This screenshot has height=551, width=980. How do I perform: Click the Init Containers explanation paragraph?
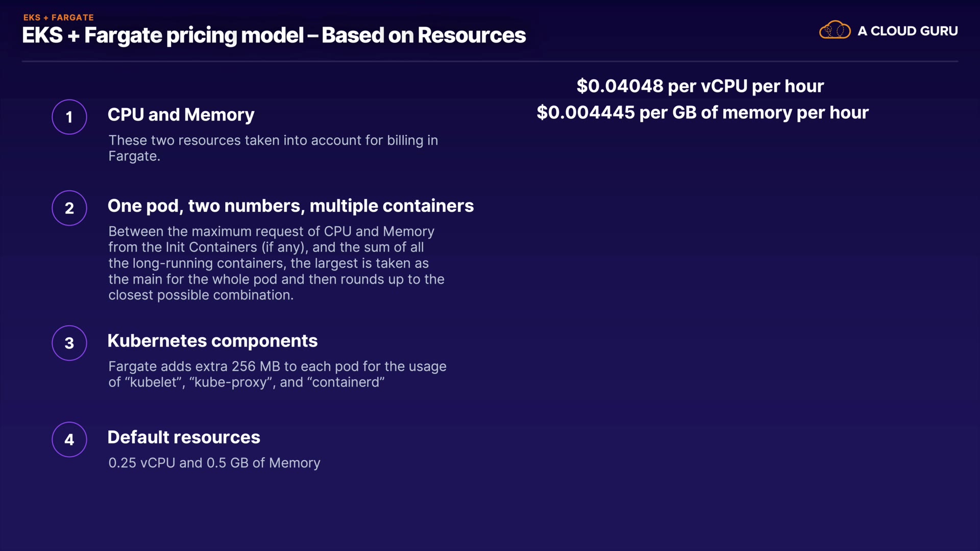coord(276,263)
